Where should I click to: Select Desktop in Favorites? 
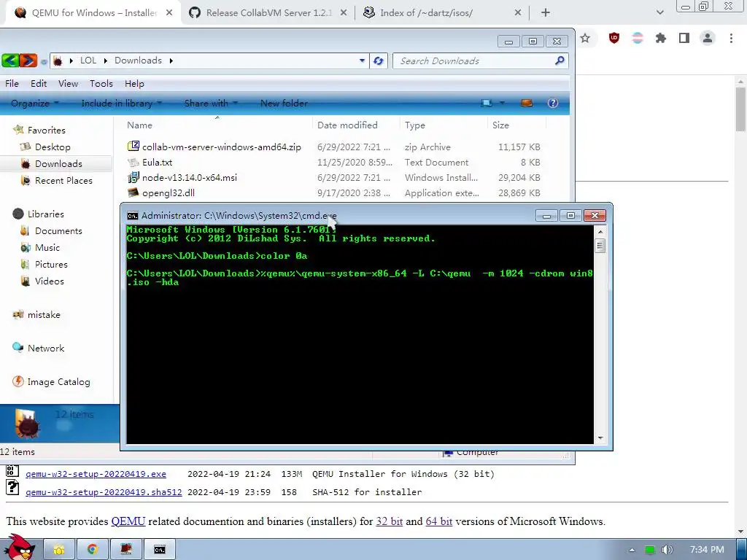(53, 147)
